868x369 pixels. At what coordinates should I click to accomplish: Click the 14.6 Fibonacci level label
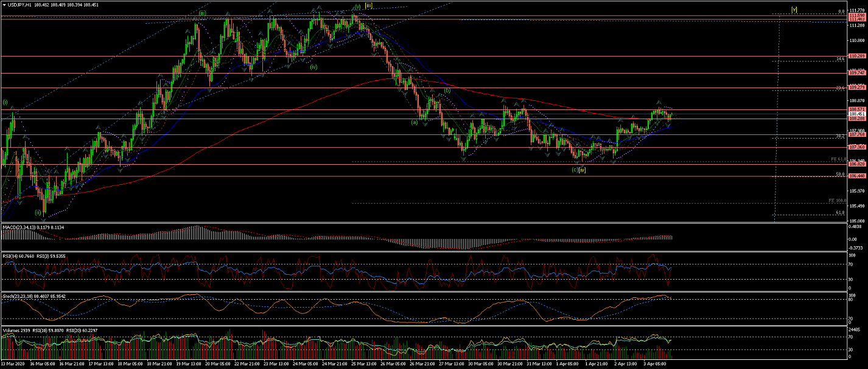[841, 59]
